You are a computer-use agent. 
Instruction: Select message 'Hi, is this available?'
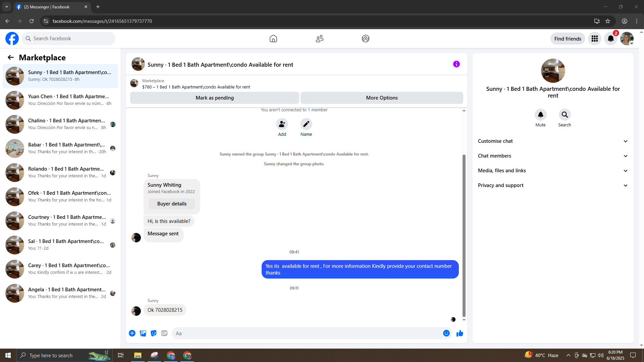(x=169, y=221)
